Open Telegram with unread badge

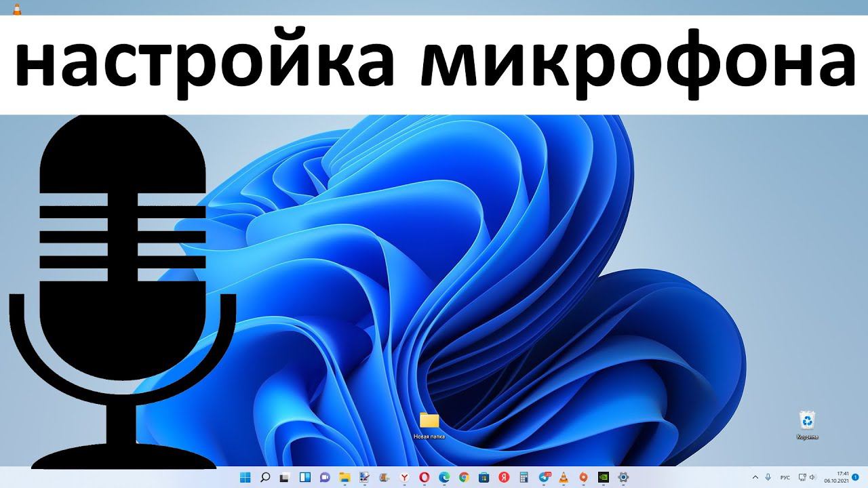(x=544, y=477)
